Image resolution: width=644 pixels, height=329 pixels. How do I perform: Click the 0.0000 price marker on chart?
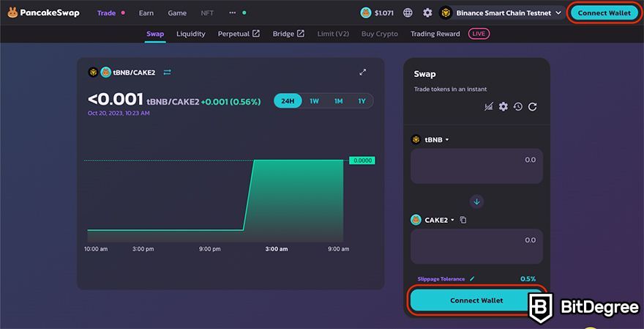tap(362, 160)
